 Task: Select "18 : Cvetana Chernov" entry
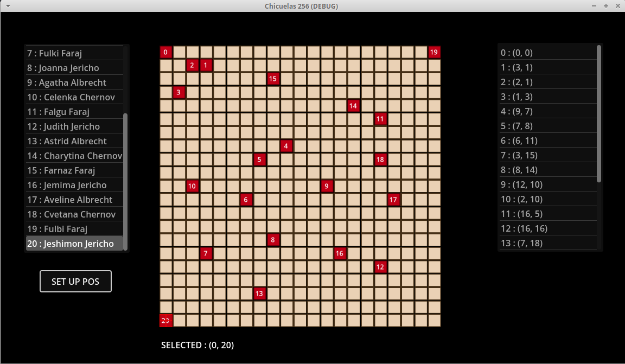74,214
